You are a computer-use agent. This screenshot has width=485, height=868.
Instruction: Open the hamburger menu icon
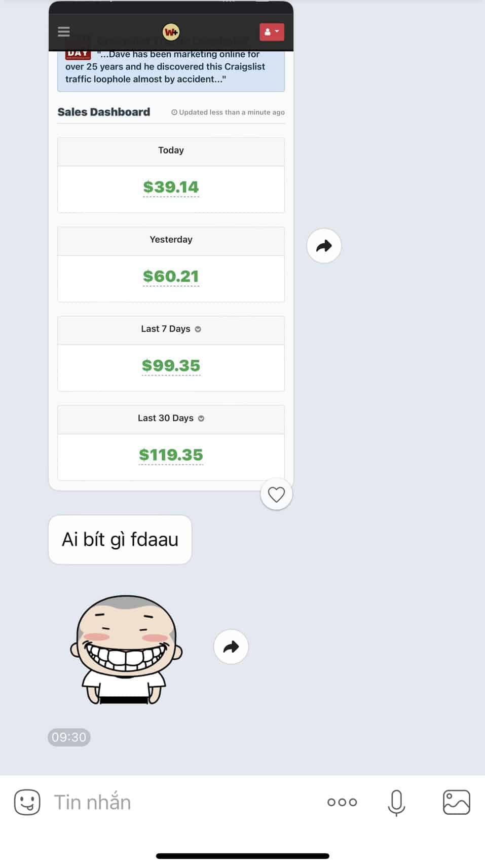[x=64, y=32]
